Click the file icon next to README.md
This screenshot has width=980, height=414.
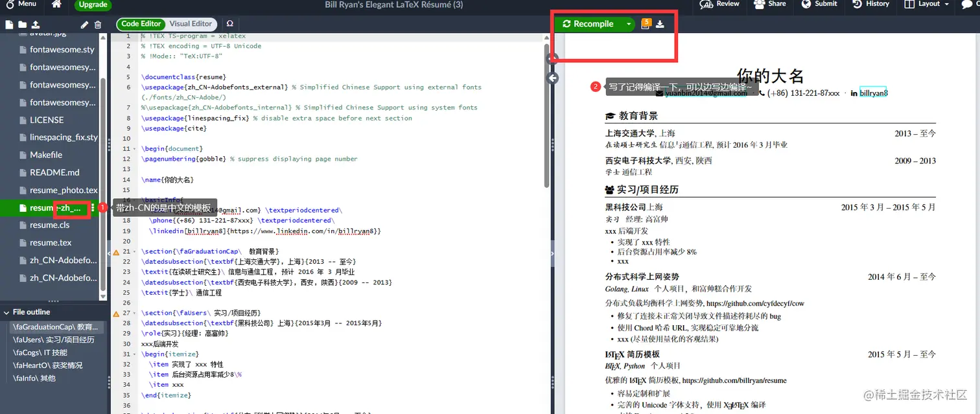click(23, 172)
